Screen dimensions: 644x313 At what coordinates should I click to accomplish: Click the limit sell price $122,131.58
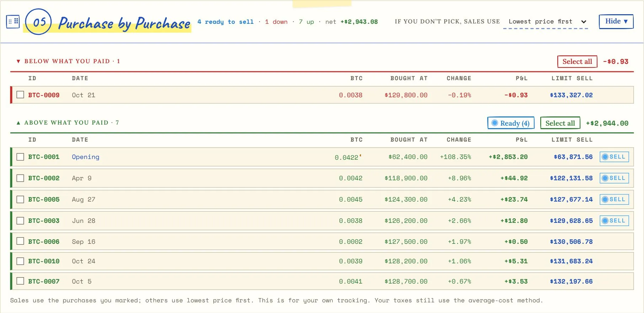571,178
